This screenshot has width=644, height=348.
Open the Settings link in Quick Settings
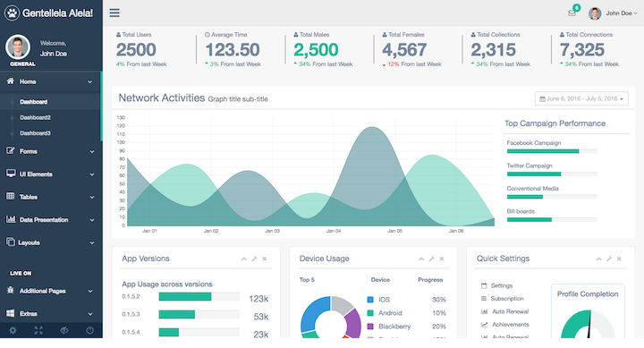click(502, 285)
